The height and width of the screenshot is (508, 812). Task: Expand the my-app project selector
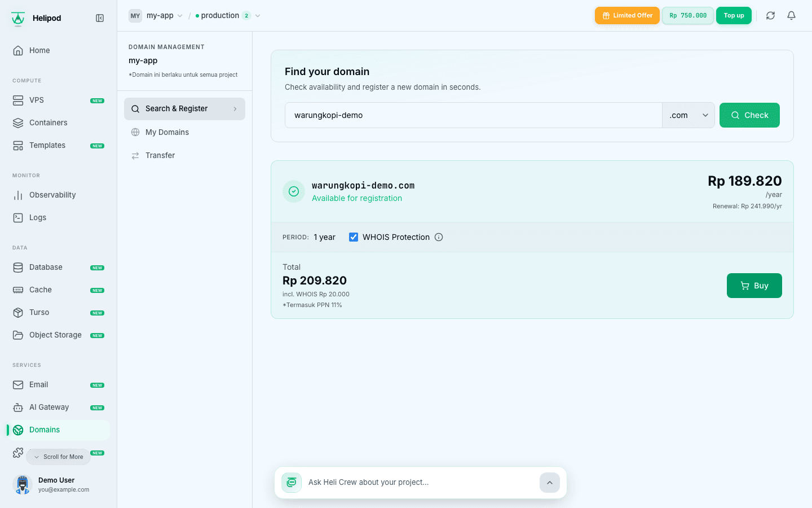tap(156, 16)
